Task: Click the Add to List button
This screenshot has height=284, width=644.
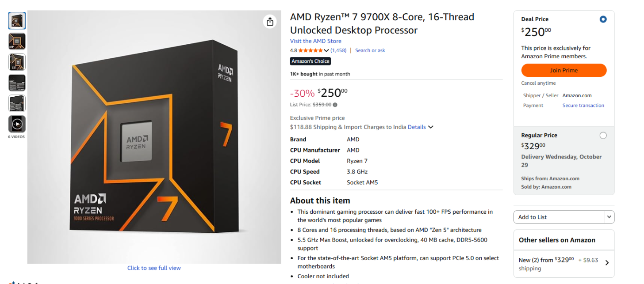Action: (558, 217)
